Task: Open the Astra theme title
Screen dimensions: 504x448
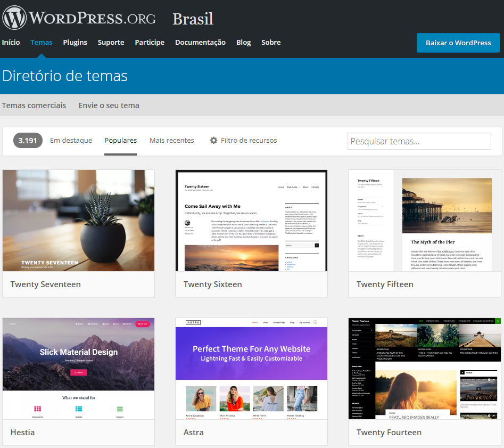Action: tap(194, 432)
